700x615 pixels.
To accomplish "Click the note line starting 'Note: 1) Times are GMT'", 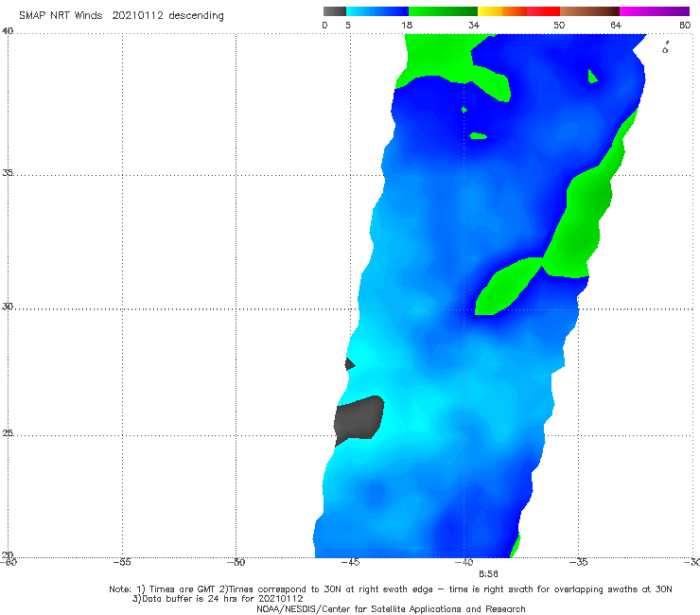I will [391, 589].
